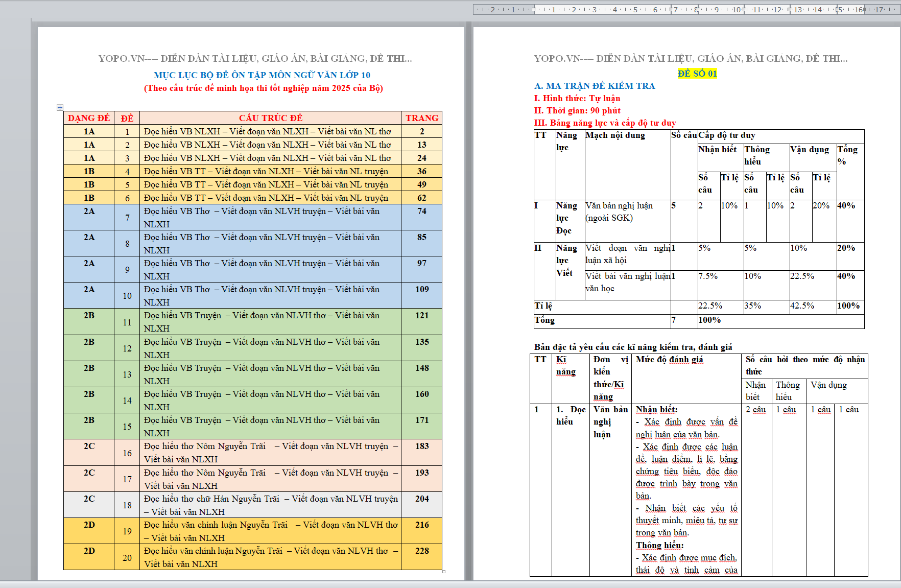Select the CẤU TRÚC ĐỀ column header

pyautogui.click(x=271, y=118)
